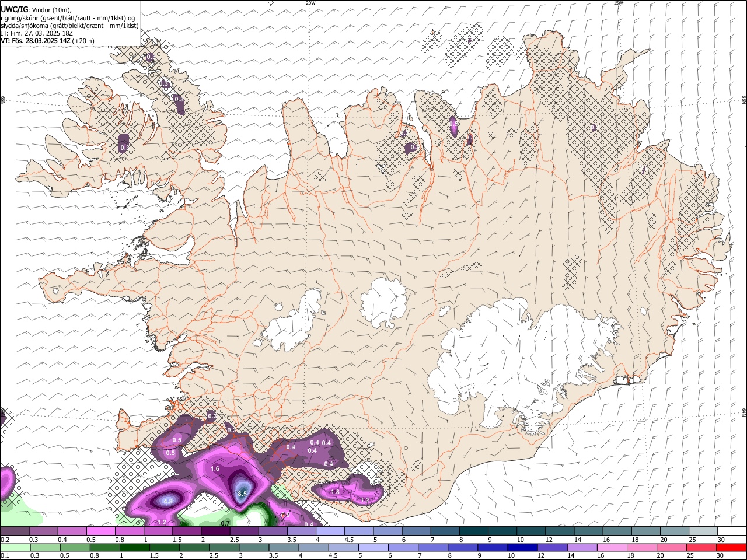The height and width of the screenshot is (560, 747).
Task: Click the slydda/snjókoma legend description line
Action: 69,26
